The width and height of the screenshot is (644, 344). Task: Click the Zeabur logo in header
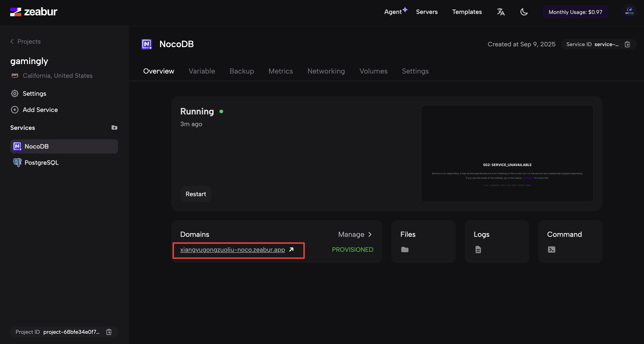tap(33, 12)
